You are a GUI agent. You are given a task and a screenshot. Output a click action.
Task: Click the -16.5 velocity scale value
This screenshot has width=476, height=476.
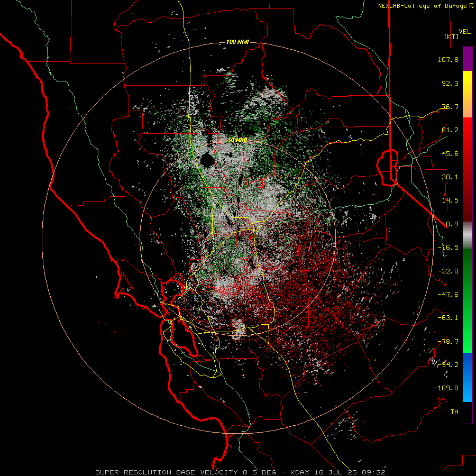[448, 248]
